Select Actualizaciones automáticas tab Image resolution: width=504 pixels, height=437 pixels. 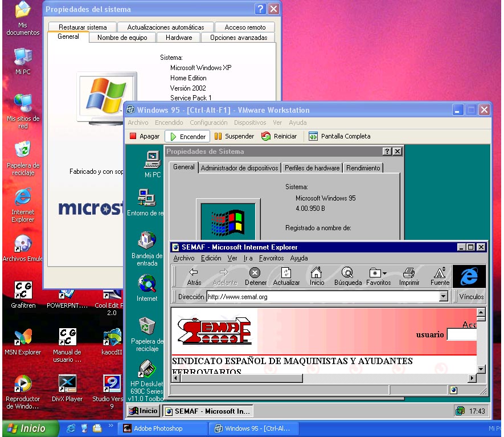tap(166, 27)
